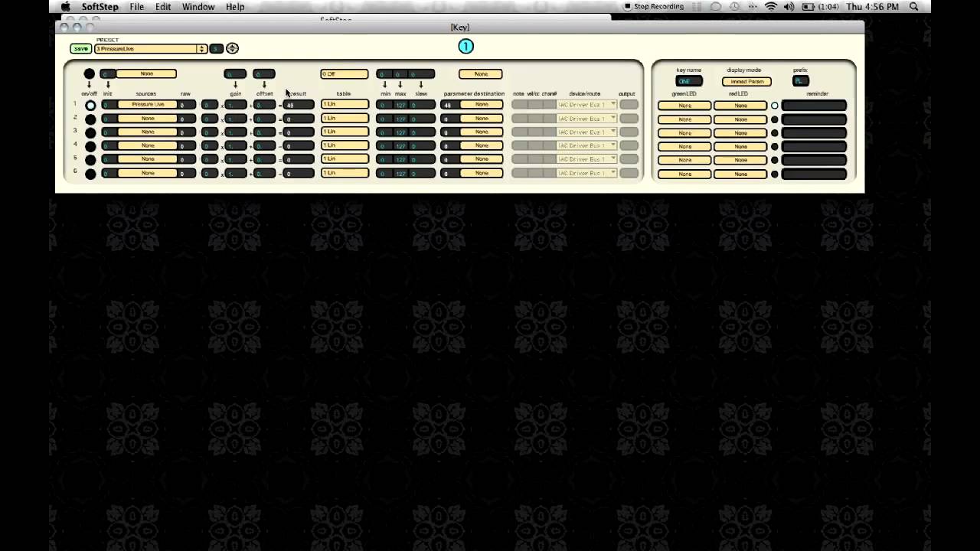
Task: Click the volume icon in menu bar
Action: pos(789,7)
